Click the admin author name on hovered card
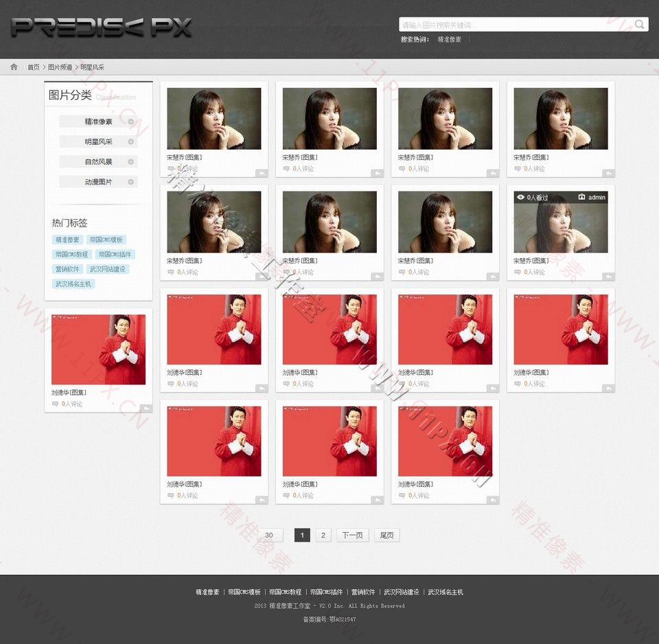This screenshot has height=644, width=659. click(x=597, y=197)
